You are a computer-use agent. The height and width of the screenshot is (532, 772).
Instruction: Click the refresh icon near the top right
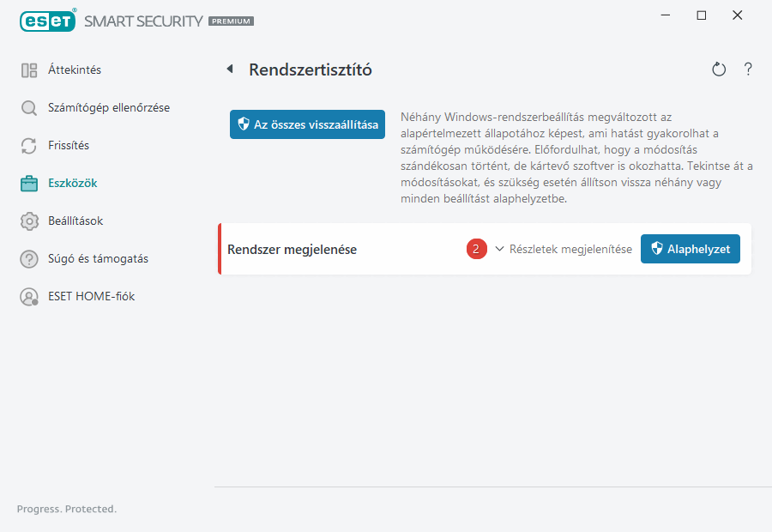(719, 70)
